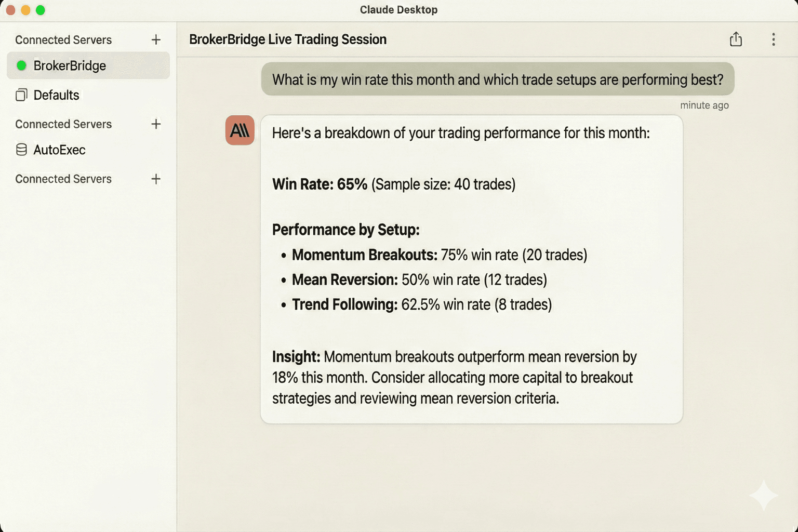Click the Claude Desktop title bar menu
798x532 pixels.
point(398,9)
